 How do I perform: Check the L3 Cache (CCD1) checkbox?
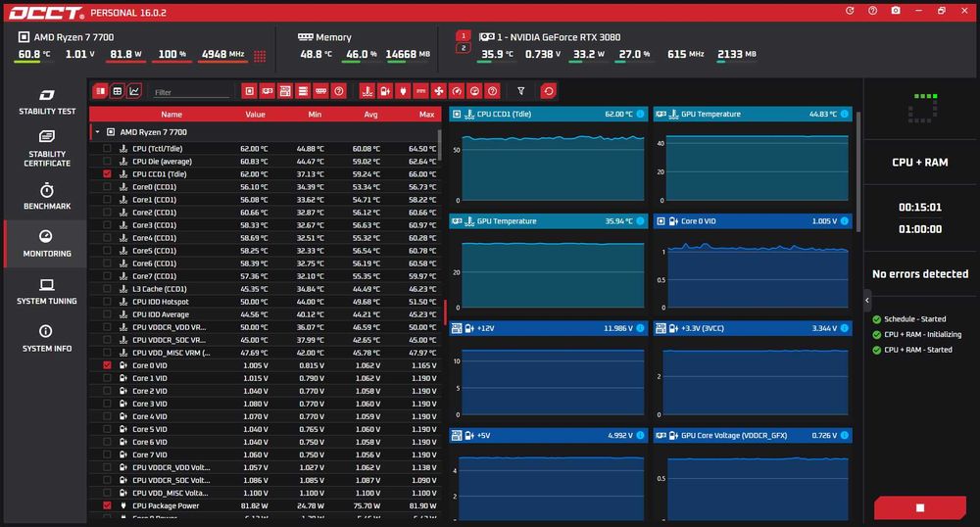click(107, 288)
